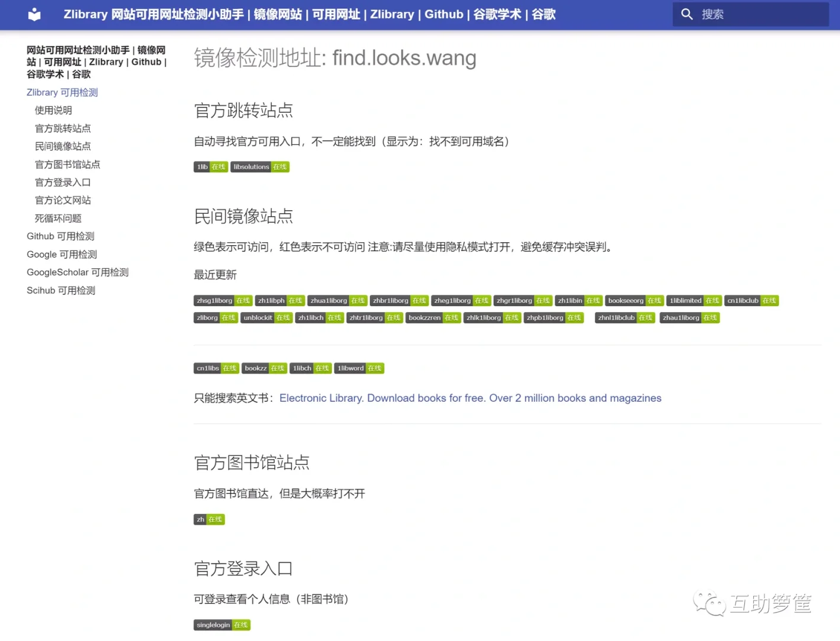Jump to 官方论文网站 in sidebar
This screenshot has width=840, height=641.
pos(63,200)
